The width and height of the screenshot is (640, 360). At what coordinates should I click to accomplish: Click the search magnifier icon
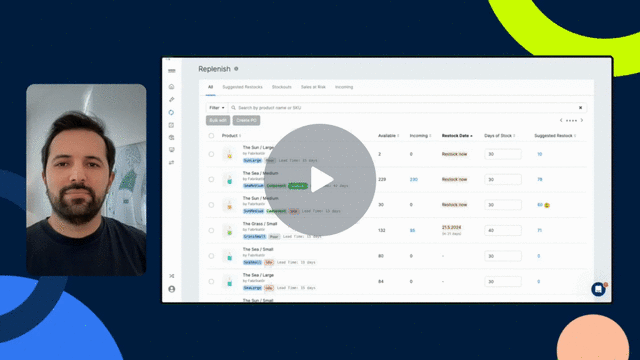pos(233,108)
